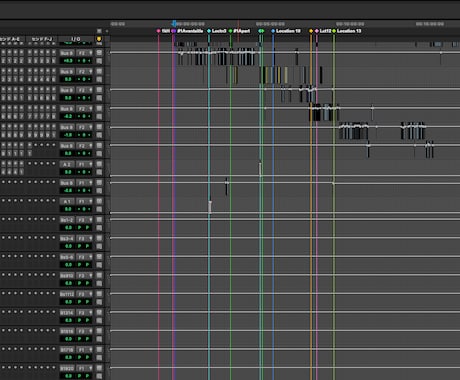The image size is (460, 380).
Task: Click the Bs1-2 input selector button
Action: [x=68, y=220]
